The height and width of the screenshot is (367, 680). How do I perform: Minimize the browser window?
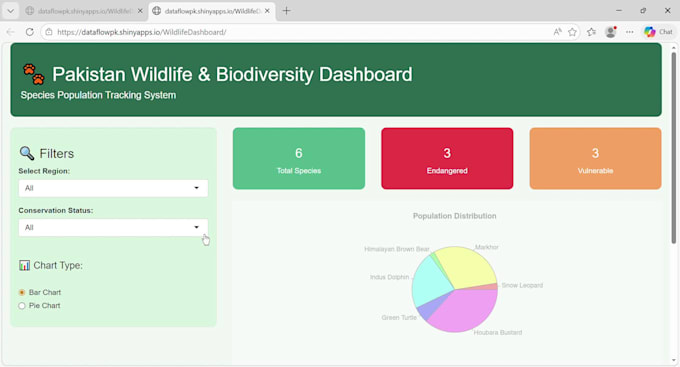pos(619,10)
